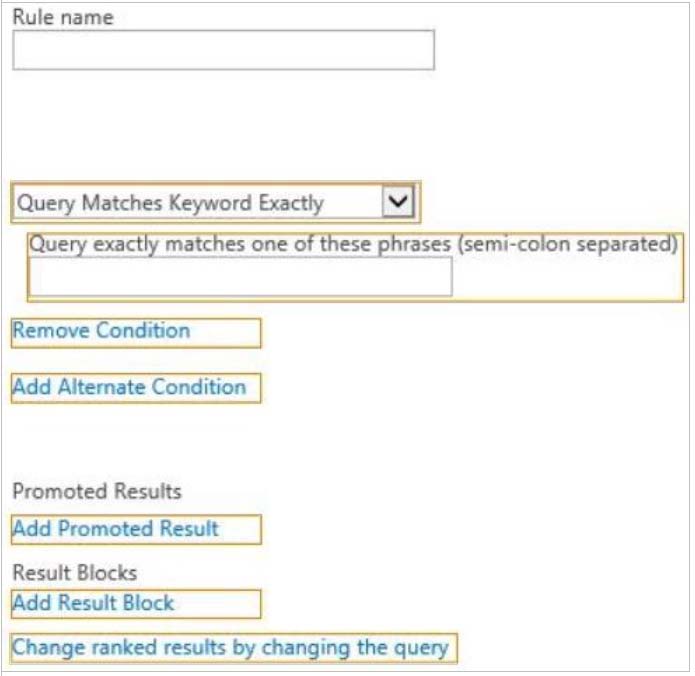Click the down-arrow chevron on the condition selector
695x676 pixels.
(398, 202)
